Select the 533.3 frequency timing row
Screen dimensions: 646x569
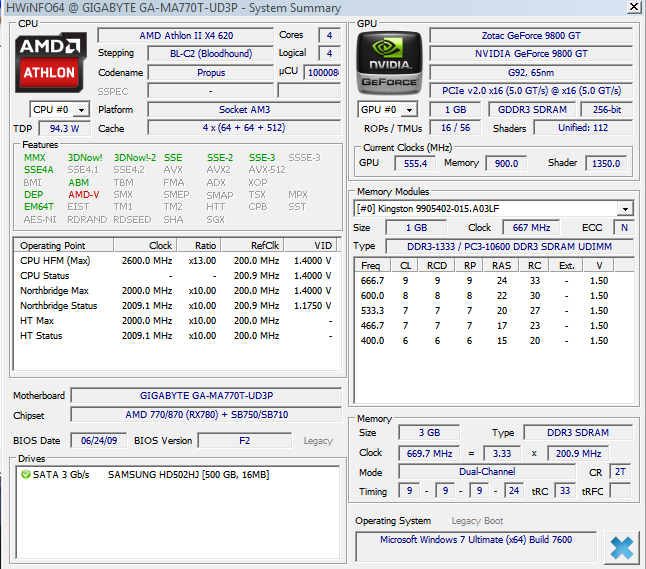pyautogui.click(x=494, y=311)
